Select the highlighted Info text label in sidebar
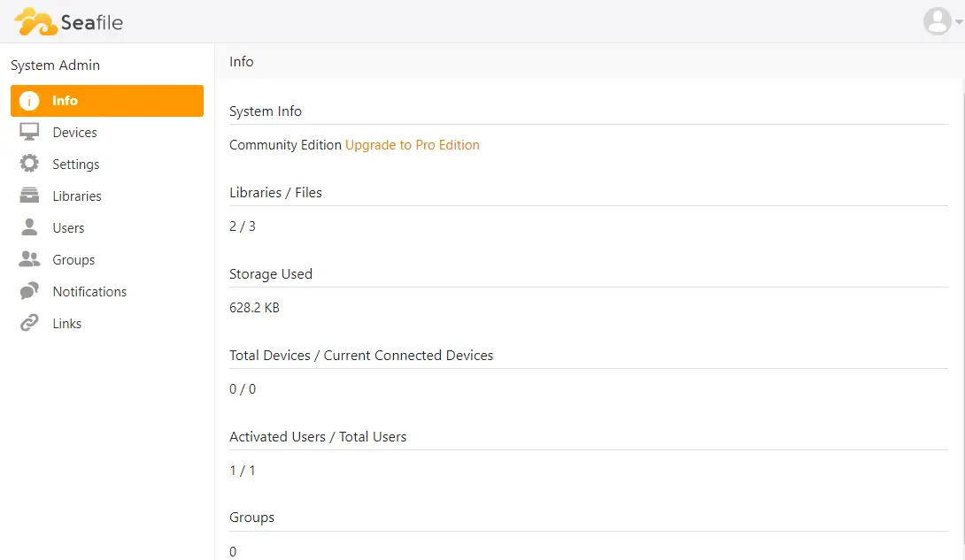The width and height of the screenshot is (965, 560). pyautogui.click(x=65, y=101)
